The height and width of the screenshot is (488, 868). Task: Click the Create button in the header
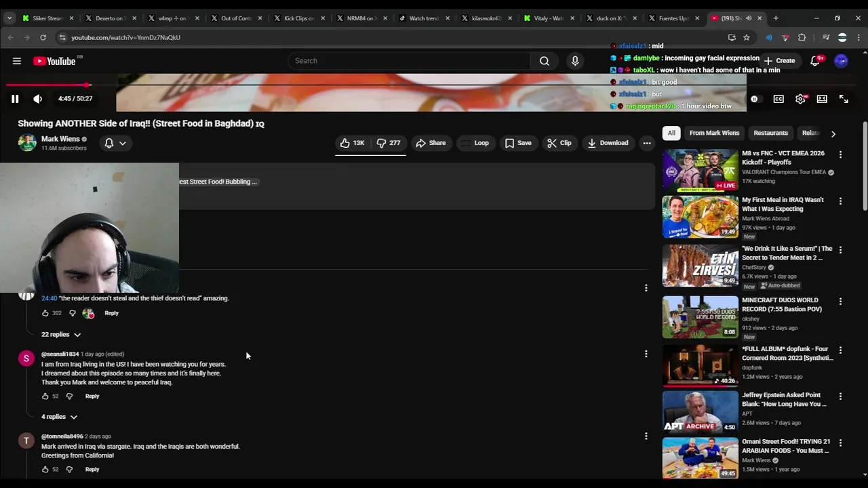point(779,61)
